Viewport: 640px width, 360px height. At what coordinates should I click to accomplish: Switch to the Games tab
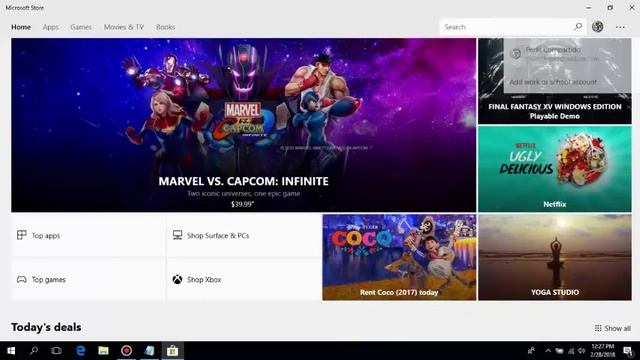click(x=81, y=27)
